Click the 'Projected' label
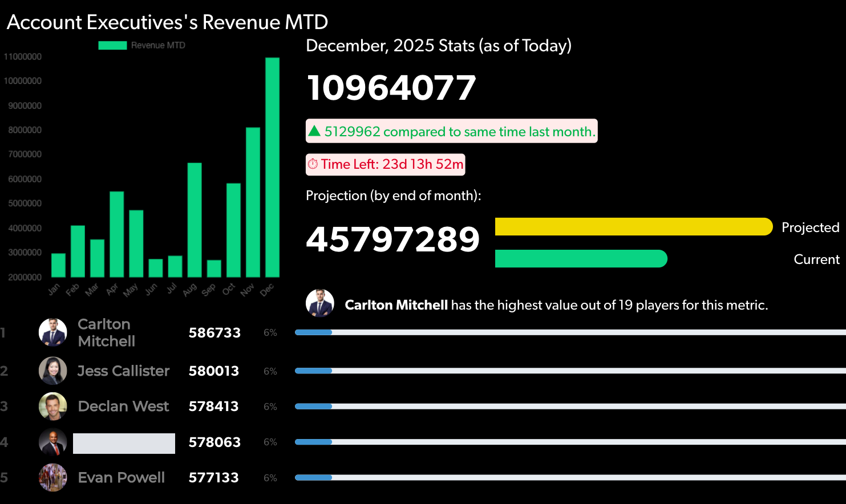Screen dimensions: 846x504 [x=811, y=227]
